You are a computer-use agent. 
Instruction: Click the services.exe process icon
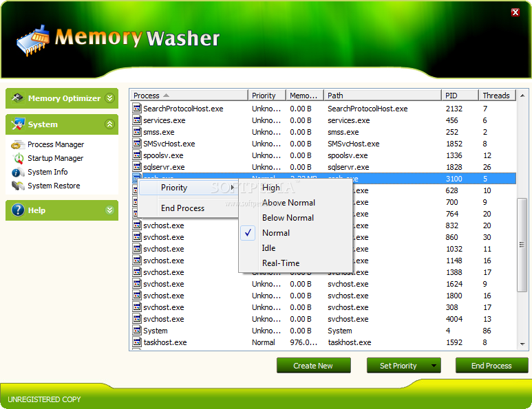[137, 120]
